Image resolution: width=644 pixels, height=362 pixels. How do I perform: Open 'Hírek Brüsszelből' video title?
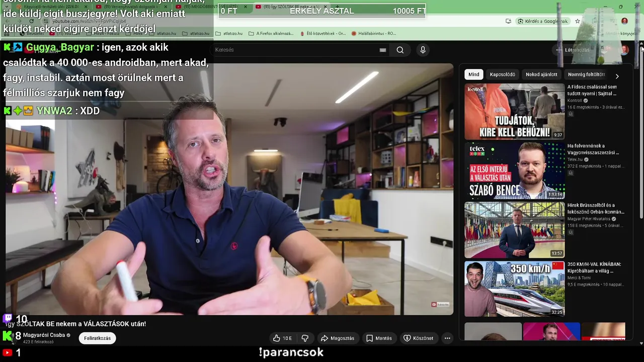596,208
